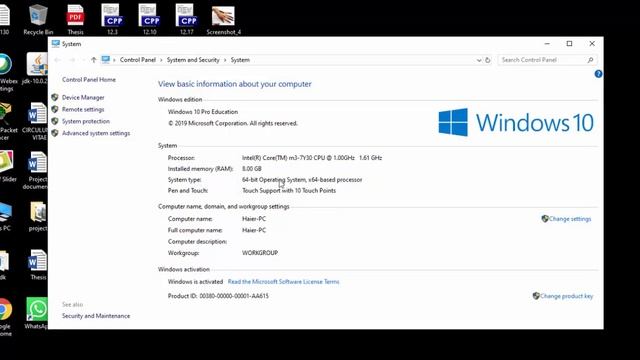This screenshot has width=640, height=360.
Task: Click the Forward arrow in System window
Action: click(x=72, y=60)
